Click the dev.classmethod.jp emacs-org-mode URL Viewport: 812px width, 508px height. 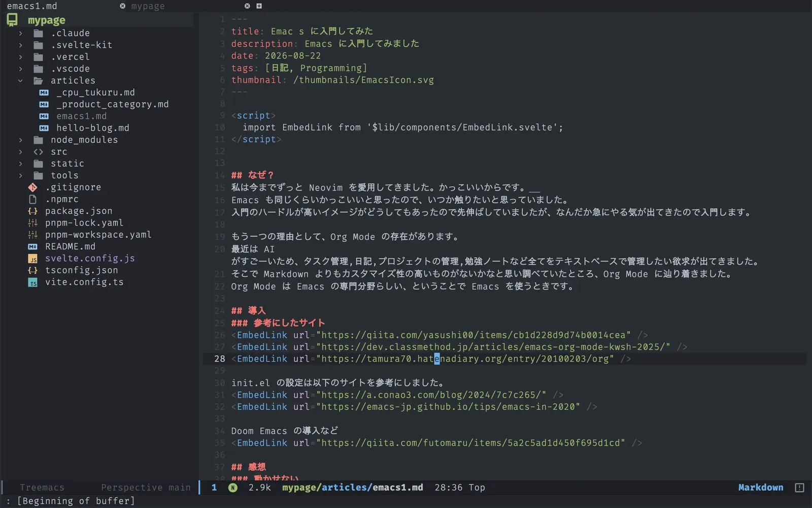[x=493, y=347]
